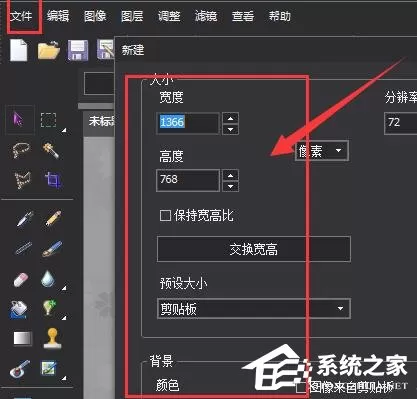Select the paint bucket fill tool
Viewport: 417px width, 399px height.
point(19,309)
